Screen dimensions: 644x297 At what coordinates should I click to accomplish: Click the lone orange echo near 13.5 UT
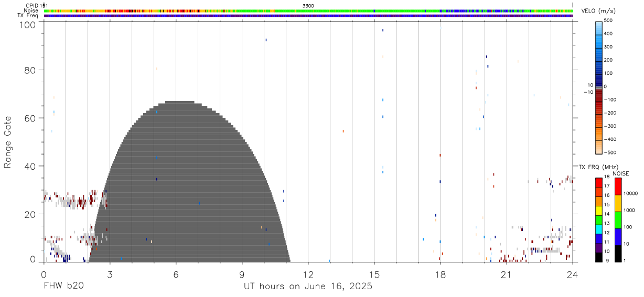coord(343,131)
